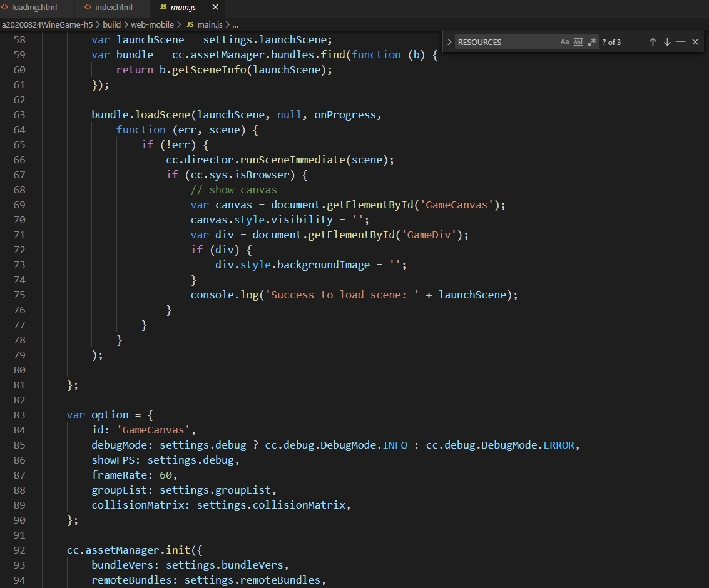Toggle Find in Selection icon
This screenshot has width=709, height=588.
tap(680, 42)
